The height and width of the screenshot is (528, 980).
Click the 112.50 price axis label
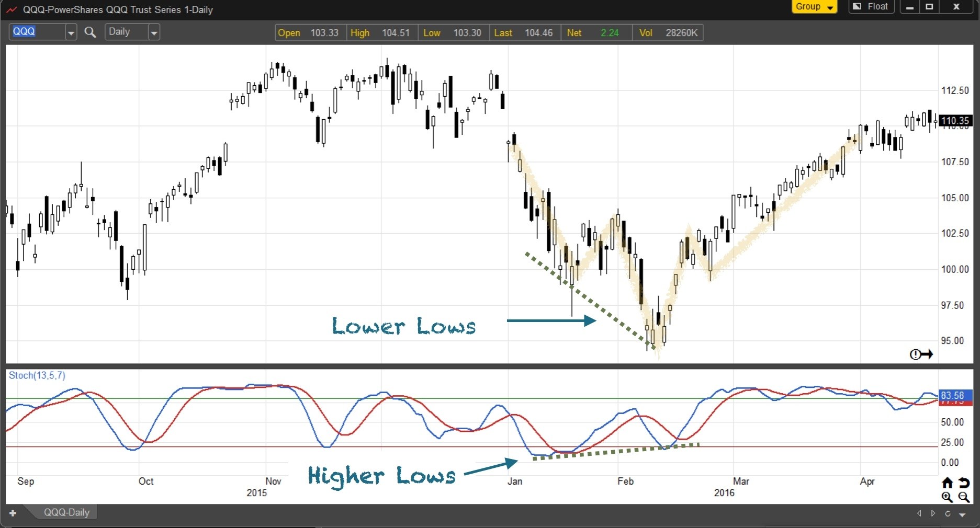click(955, 90)
